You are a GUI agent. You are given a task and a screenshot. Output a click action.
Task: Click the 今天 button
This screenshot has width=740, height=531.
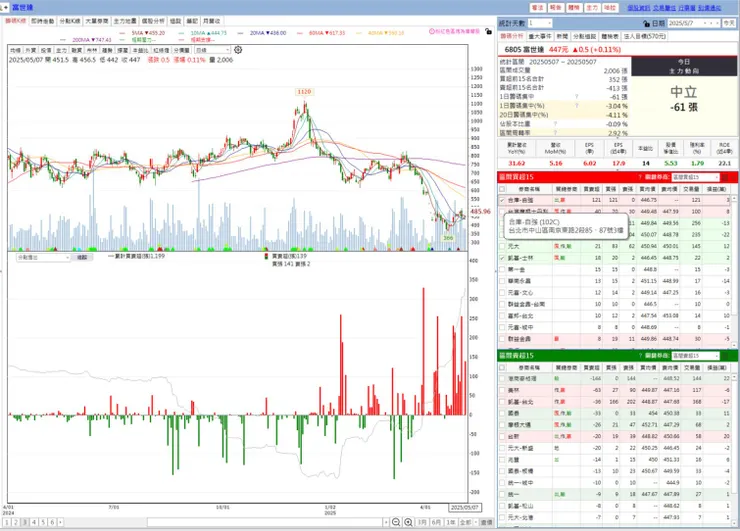point(729,23)
